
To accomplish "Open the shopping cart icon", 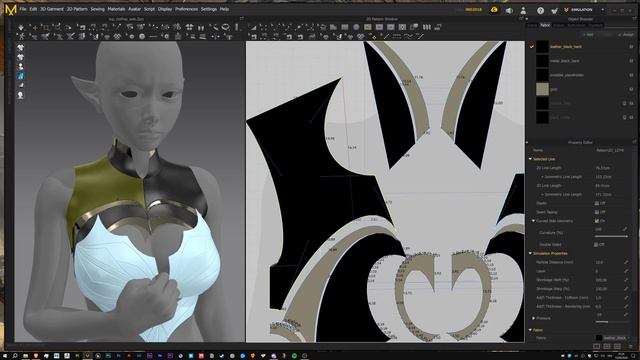I will pyautogui.click(x=554, y=10).
